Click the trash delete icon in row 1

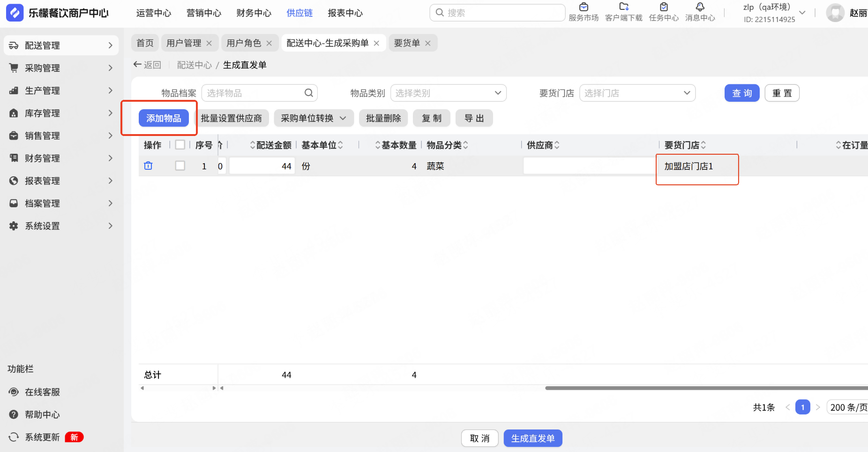point(148,166)
